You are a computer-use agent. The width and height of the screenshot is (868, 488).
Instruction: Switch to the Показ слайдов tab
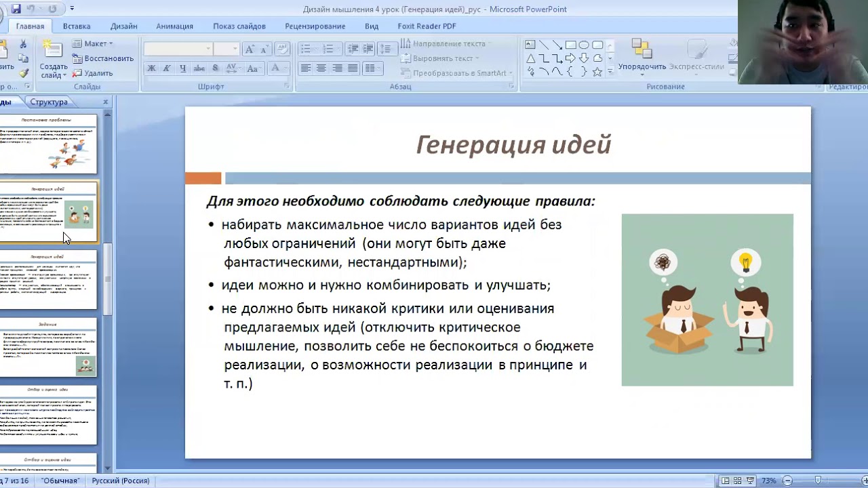coord(239,26)
